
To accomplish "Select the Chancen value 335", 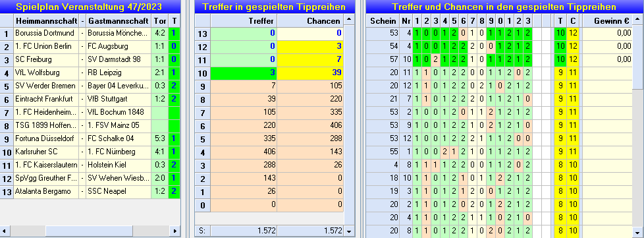I will coord(311,112).
